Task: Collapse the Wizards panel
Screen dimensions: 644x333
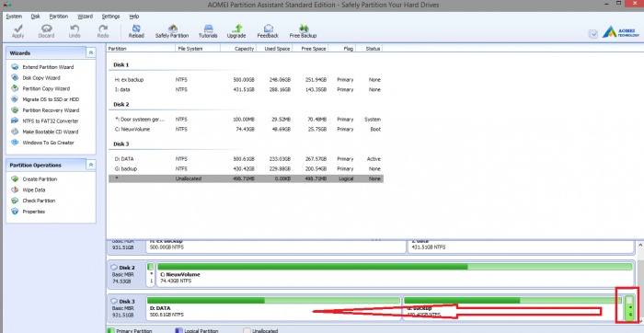Action: click(x=91, y=53)
